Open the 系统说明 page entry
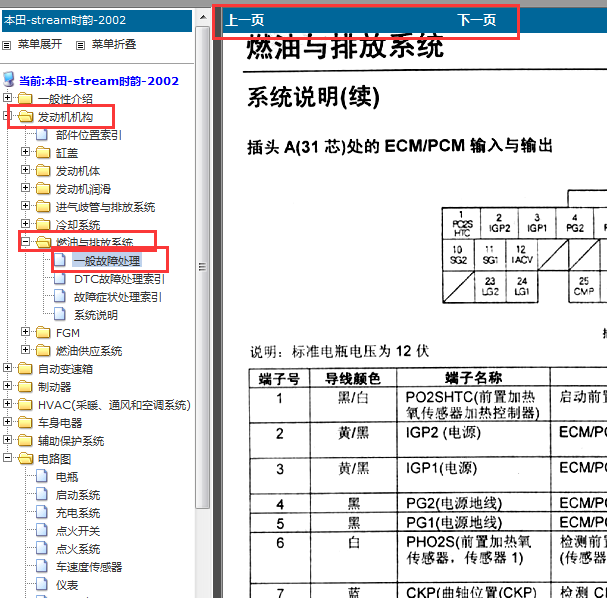The width and height of the screenshot is (607, 598). pos(96,315)
